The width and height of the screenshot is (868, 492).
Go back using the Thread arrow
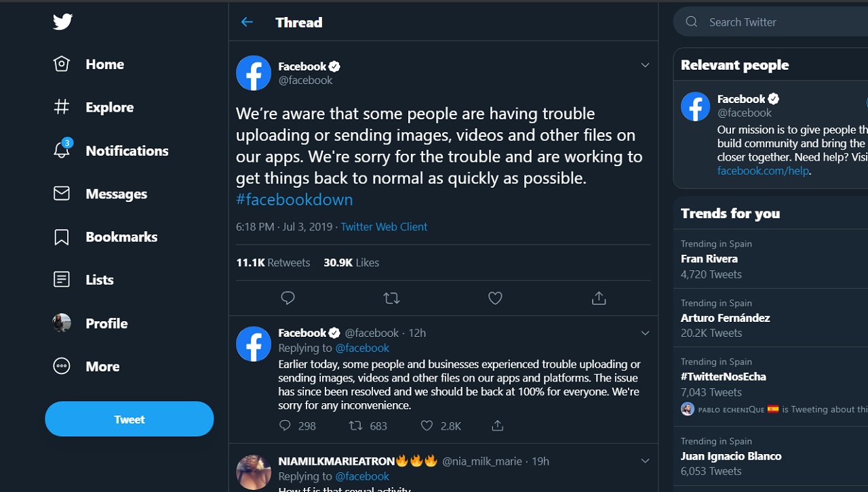(247, 22)
